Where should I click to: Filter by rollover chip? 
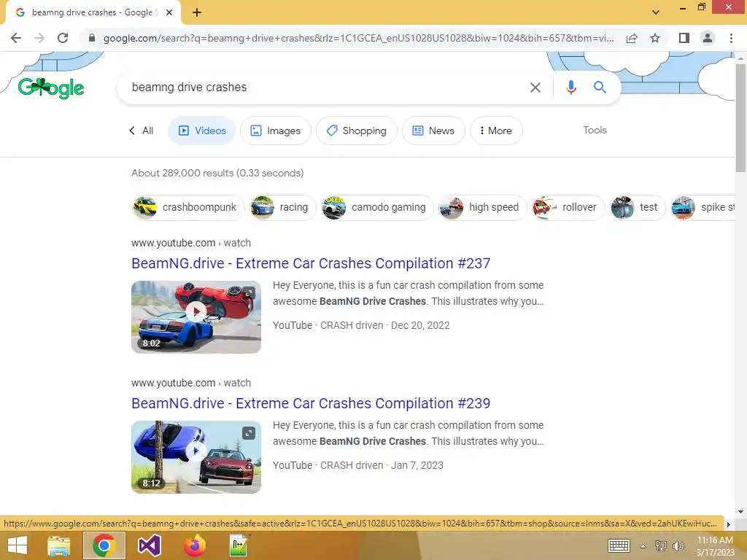[568, 207]
